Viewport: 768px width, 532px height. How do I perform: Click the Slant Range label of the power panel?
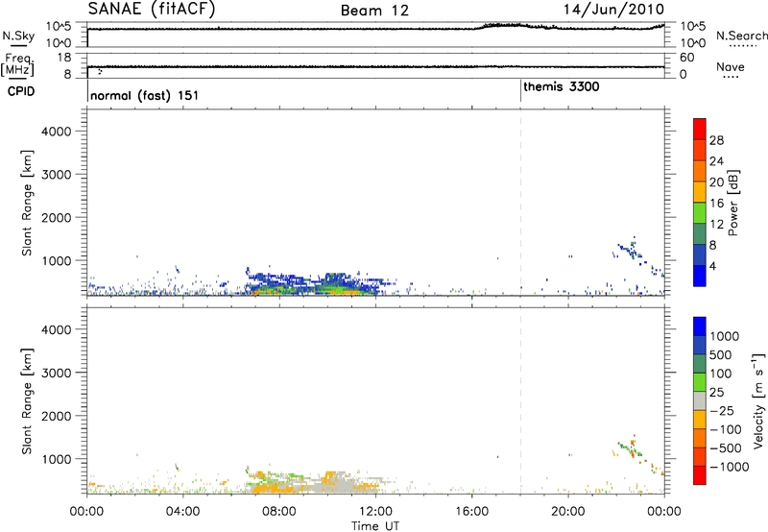coord(27,203)
